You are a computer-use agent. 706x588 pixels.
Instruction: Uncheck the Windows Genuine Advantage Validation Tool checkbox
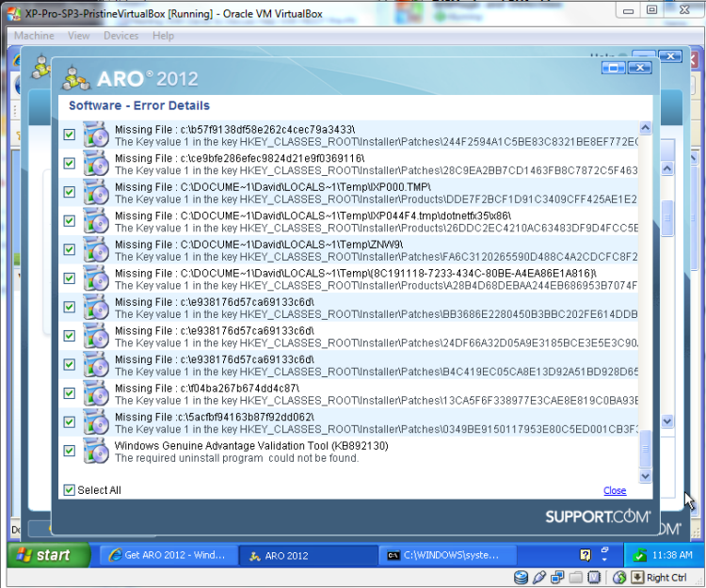pyautogui.click(x=70, y=451)
